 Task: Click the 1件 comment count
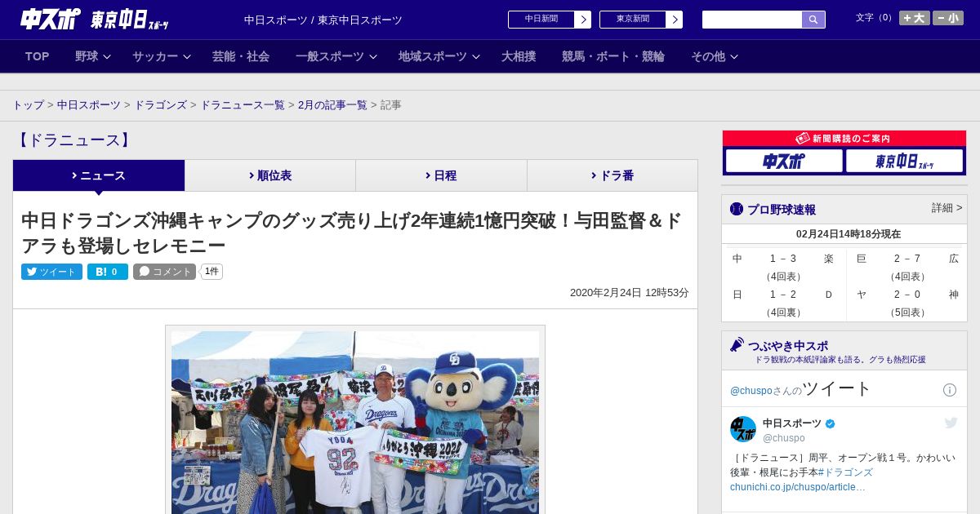click(x=212, y=272)
